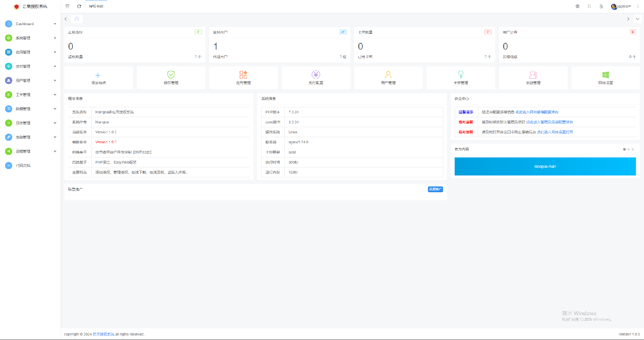Image resolution: width=644 pixels, height=340 pixels.
Task: Expand the 远程管理 menu arrow
Action: (x=55, y=151)
